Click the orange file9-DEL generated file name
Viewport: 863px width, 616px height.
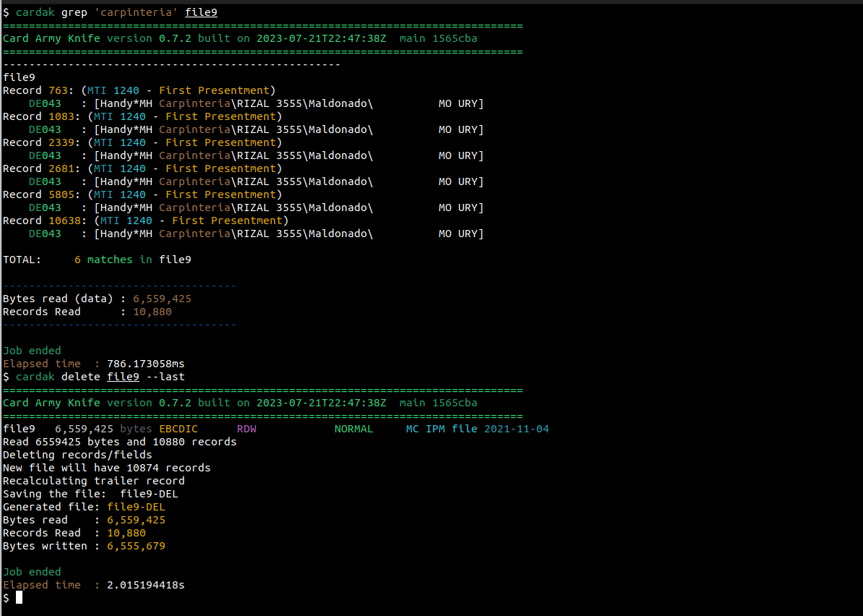(x=136, y=507)
